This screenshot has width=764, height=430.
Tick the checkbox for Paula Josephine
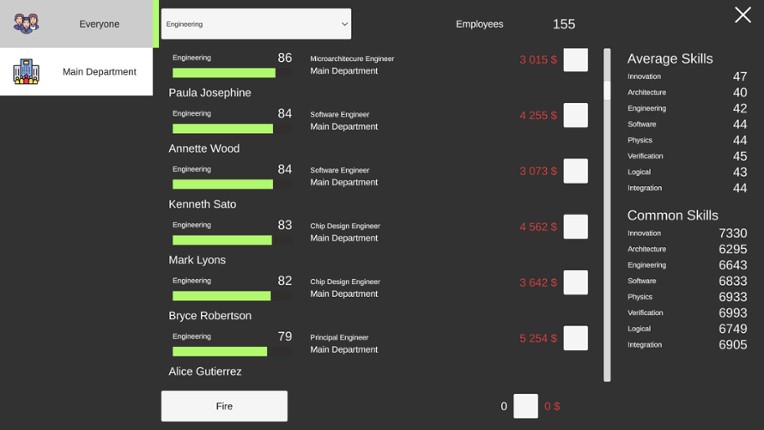point(575,115)
